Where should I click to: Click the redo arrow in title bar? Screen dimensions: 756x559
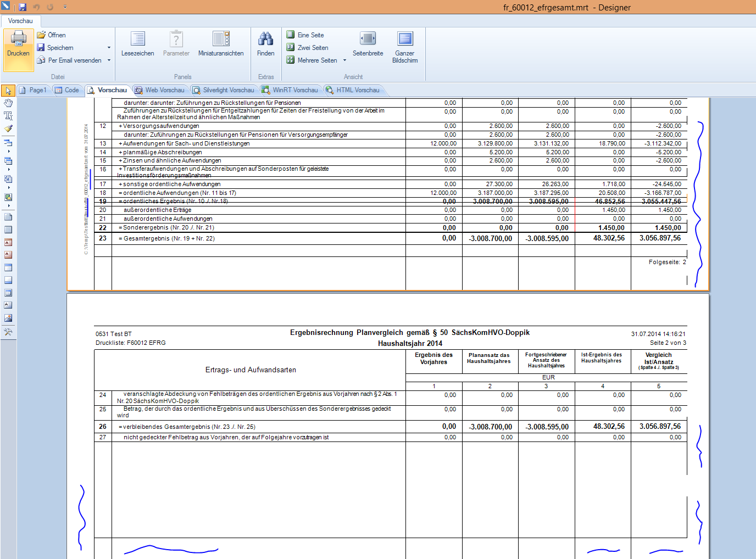pos(50,7)
